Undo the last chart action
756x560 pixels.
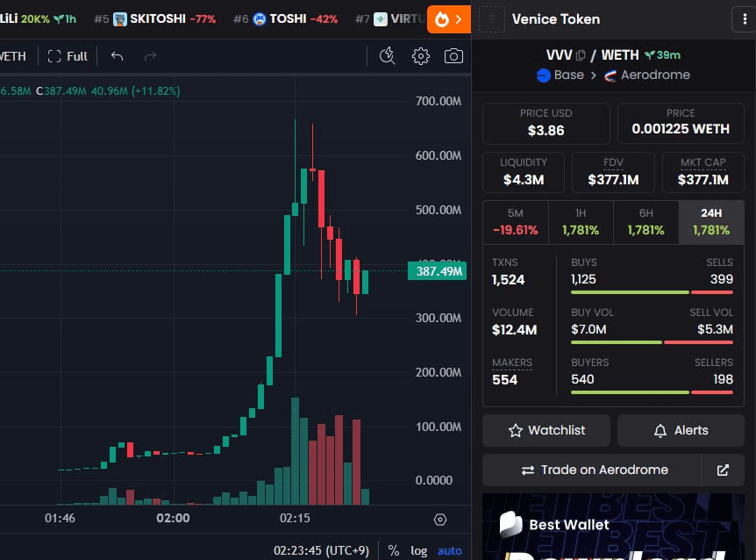(118, 56)
